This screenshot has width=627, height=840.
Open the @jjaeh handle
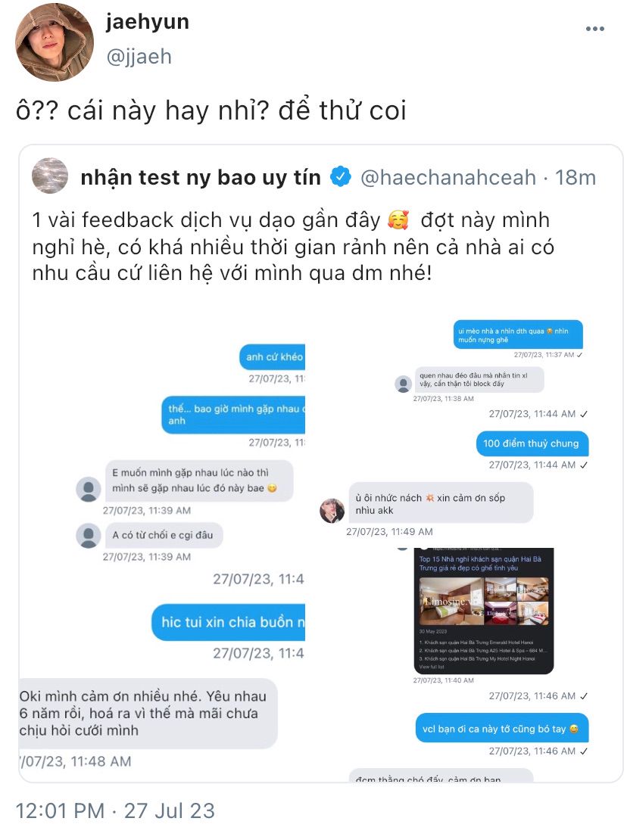tap(139, 56)
